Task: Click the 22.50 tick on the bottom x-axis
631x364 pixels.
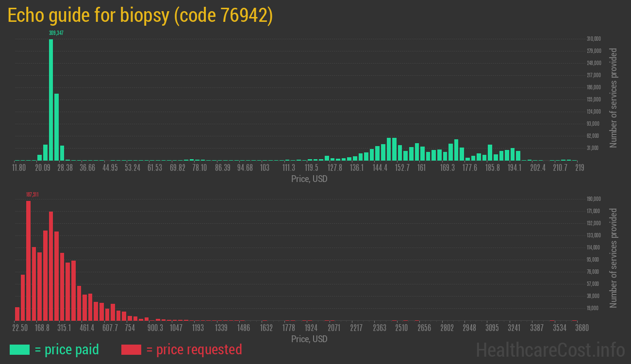Action: 20,328
